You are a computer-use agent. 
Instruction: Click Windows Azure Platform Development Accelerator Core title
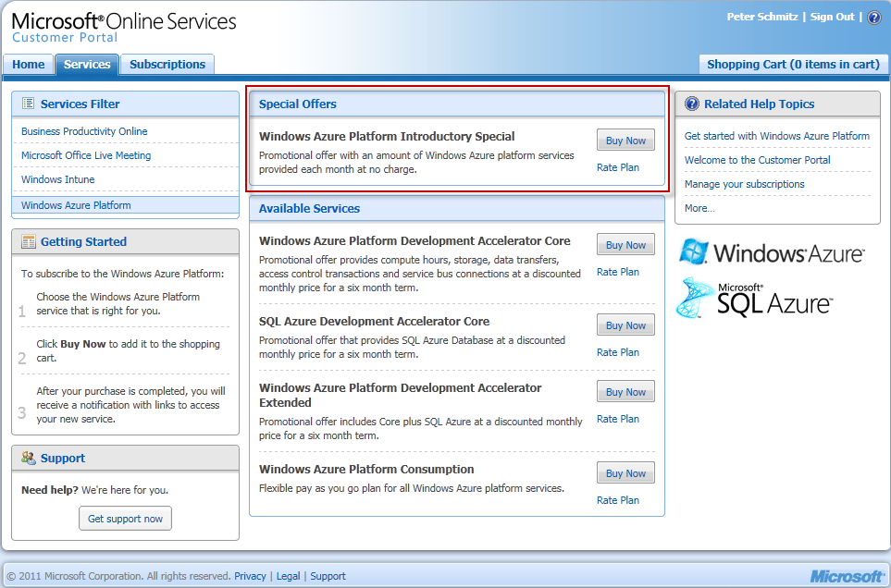[x=415, y=240]
